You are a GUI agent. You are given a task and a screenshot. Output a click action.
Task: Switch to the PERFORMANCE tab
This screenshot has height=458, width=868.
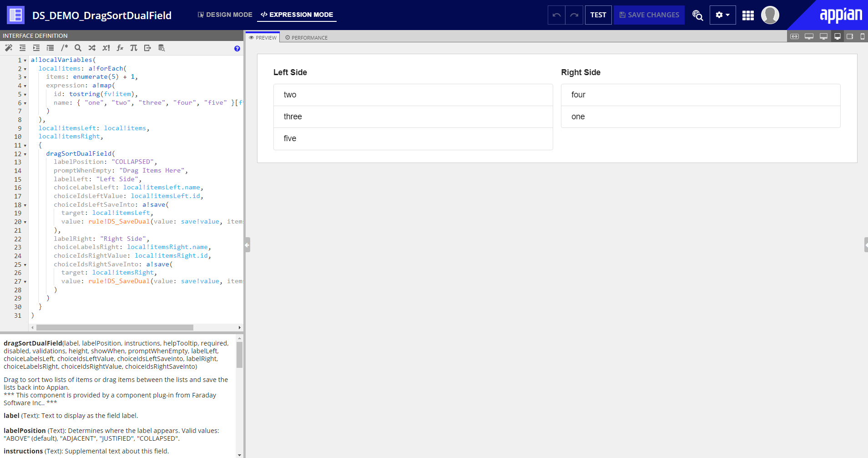[306, 37]
